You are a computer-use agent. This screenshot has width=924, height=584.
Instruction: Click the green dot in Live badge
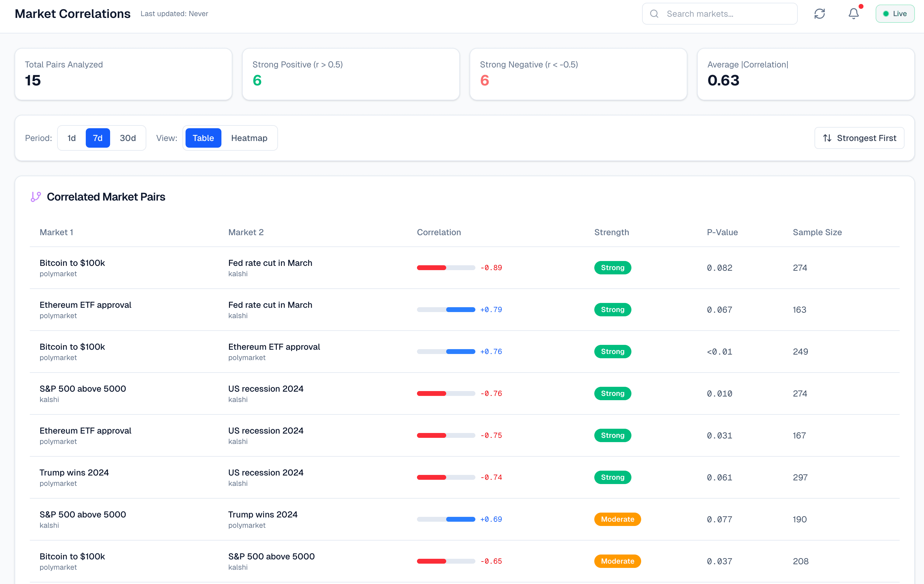[x=886, y=14]
